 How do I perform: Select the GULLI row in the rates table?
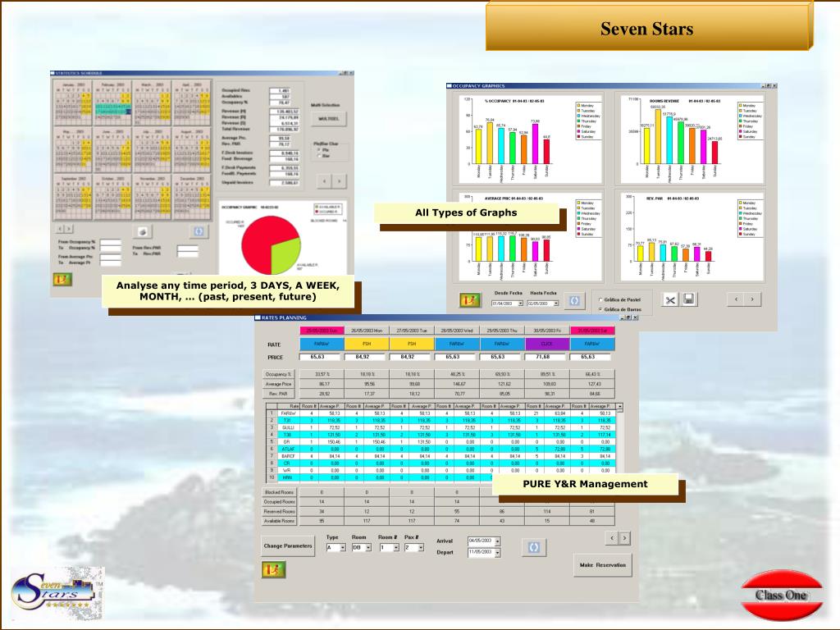coord(441,427)
